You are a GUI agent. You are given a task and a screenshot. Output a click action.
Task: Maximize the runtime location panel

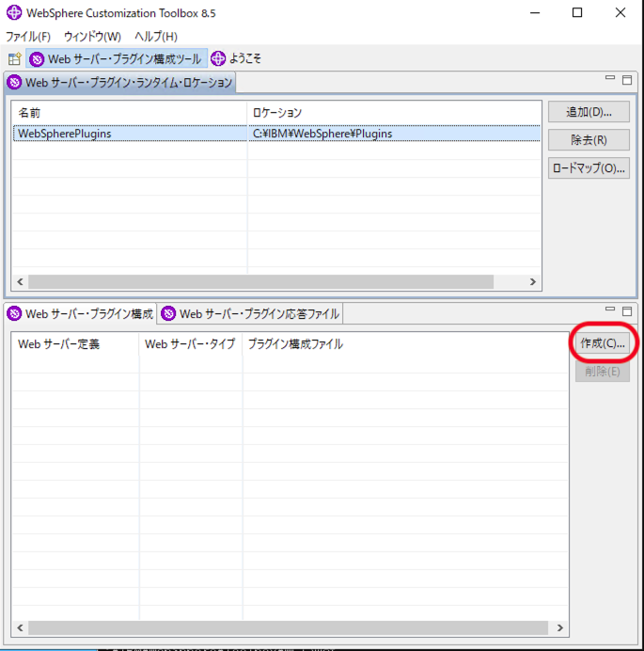627,80
